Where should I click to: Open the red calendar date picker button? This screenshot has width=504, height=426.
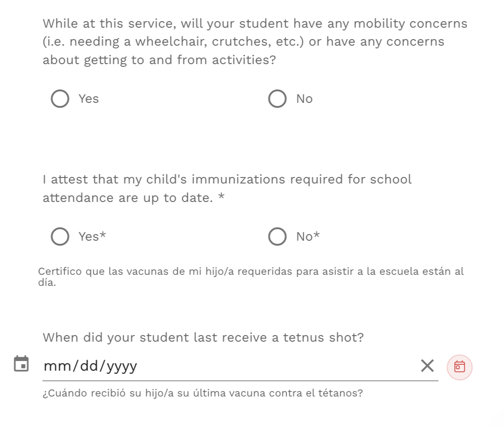459,367
